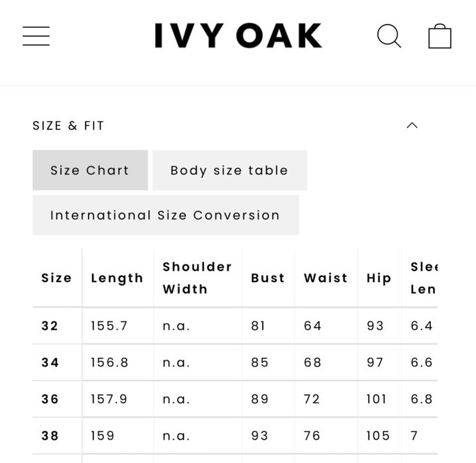
Task: Switch to Body size table tab
Action: click(x=229, y=170)
